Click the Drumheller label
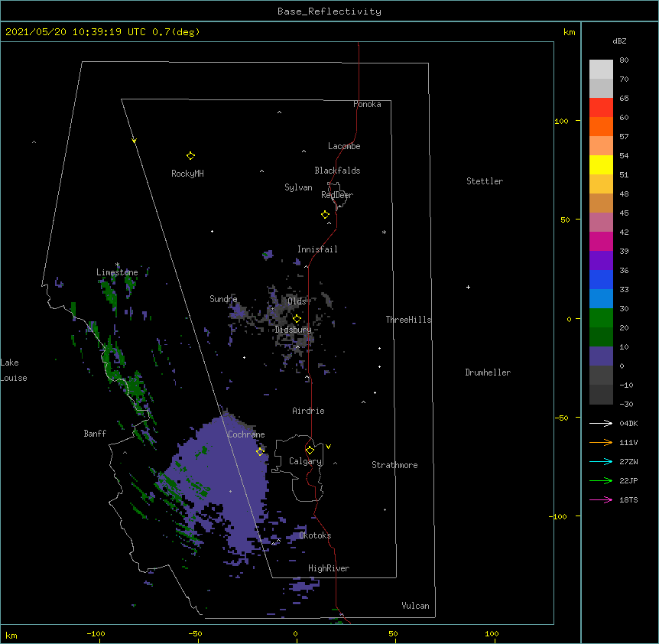659x644 pixels. pos(488,372)
